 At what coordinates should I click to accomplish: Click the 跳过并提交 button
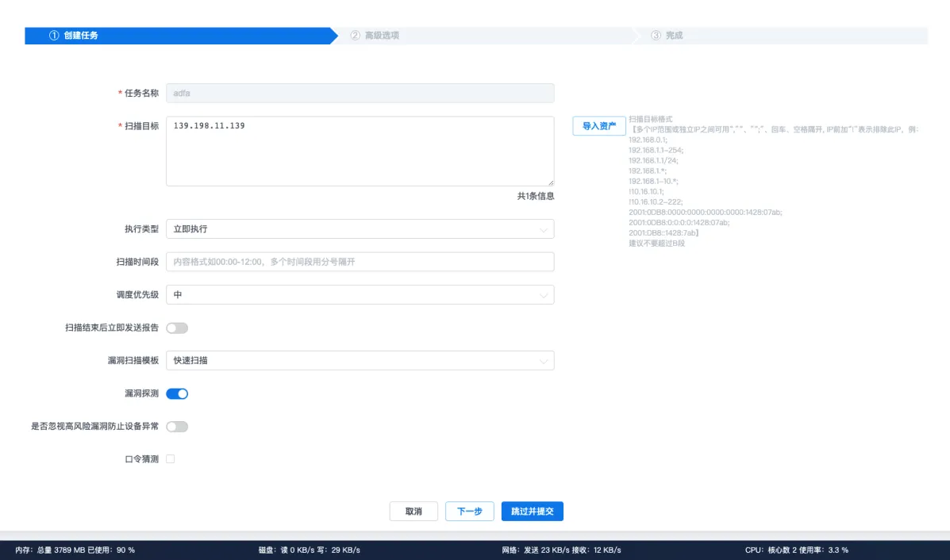point(532,512)
